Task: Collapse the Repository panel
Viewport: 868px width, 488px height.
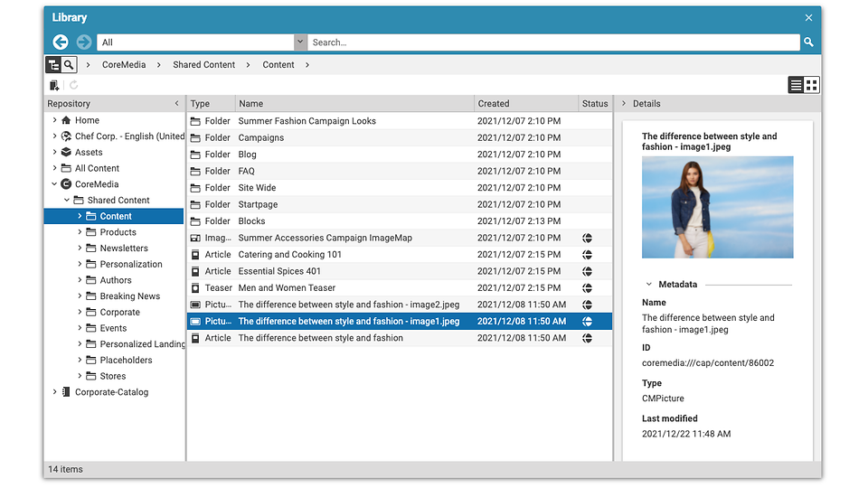Action: [x=176, y=103]
